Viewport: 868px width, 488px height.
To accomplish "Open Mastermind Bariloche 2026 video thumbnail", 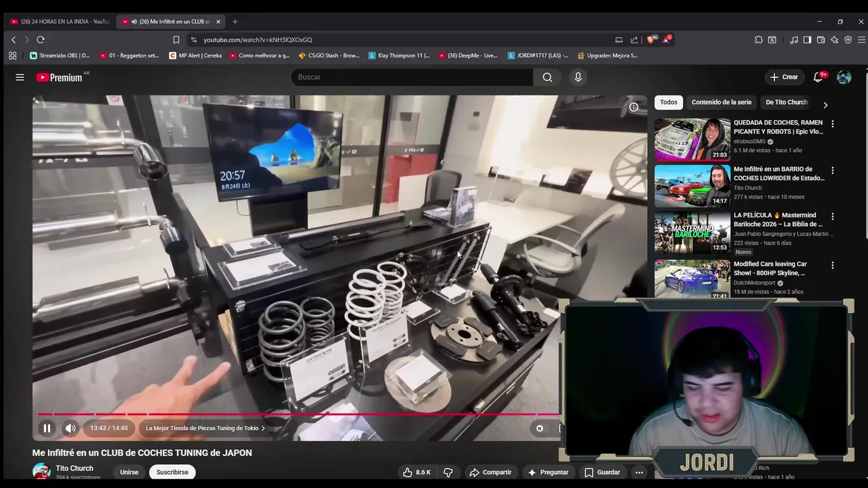I will click(x=692, y=232).
